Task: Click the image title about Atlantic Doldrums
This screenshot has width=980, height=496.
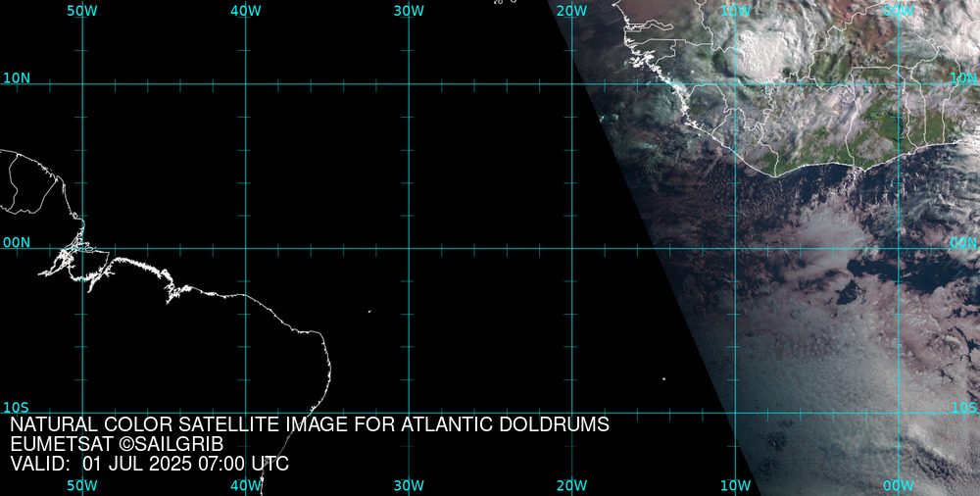Action: coord(310,424)
